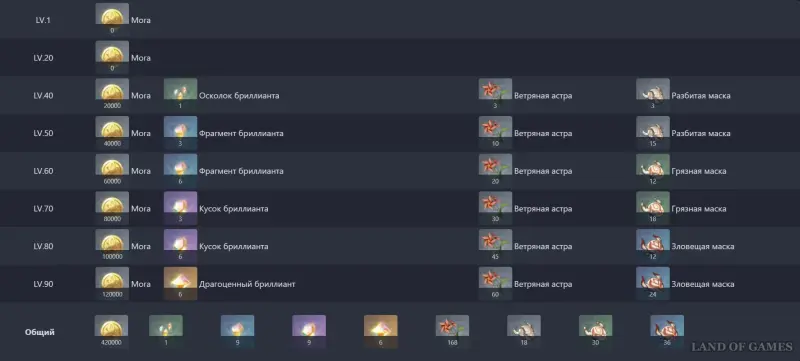The height and width of the screenshot is (361, 800).
Task: Click the Ветряная астра flower icon at LV.40
Action: 495,95
